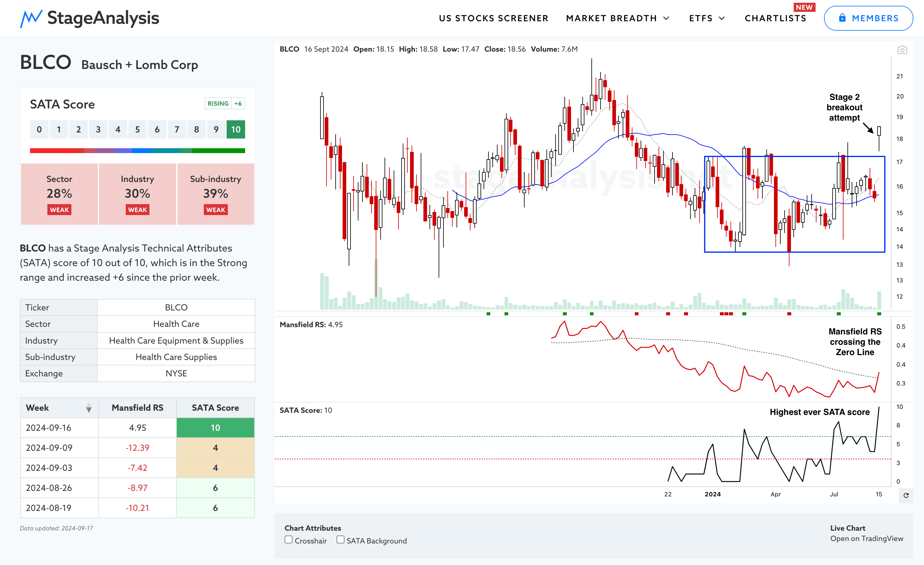Click the Chart Attributes label

coord(312,528)
